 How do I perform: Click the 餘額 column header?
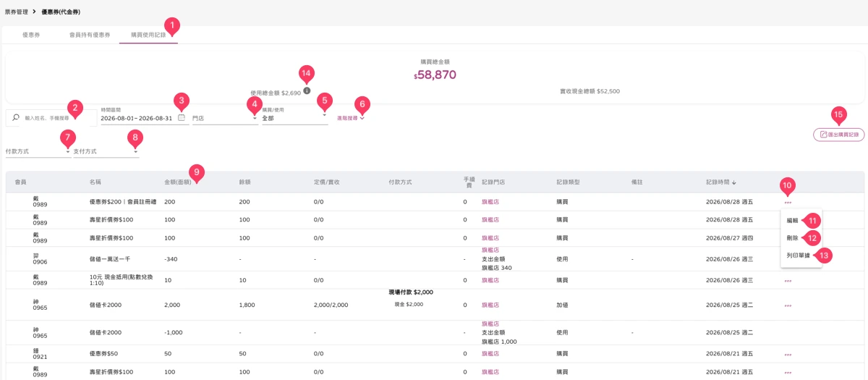point(245,182)
